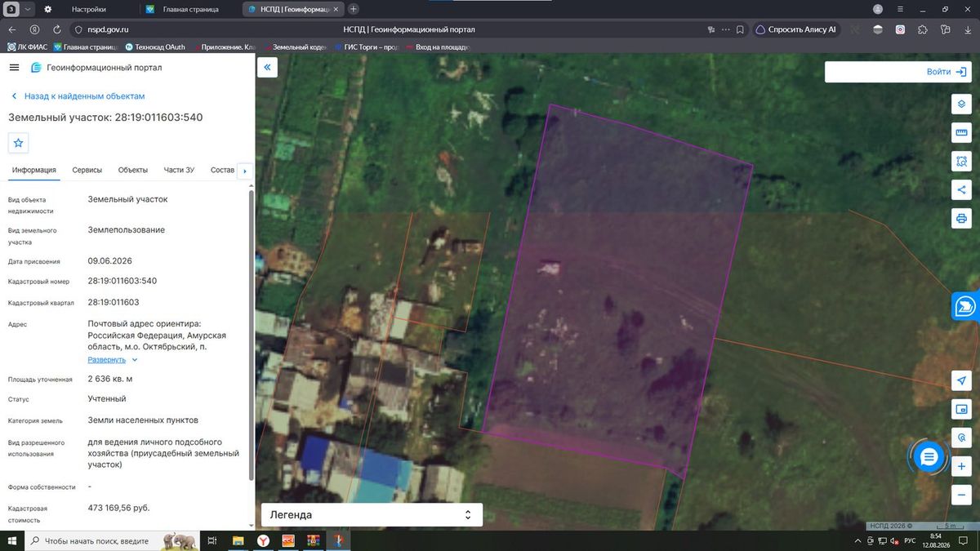Reload the page in browser
The height and width of the screenshot is (551, 980).
pos(57,29)
